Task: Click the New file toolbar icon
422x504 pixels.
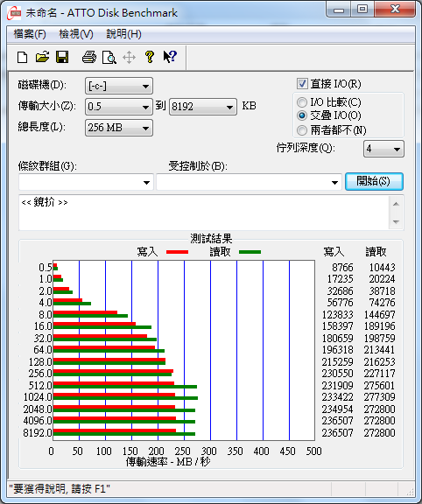Action: pos(22,57)
